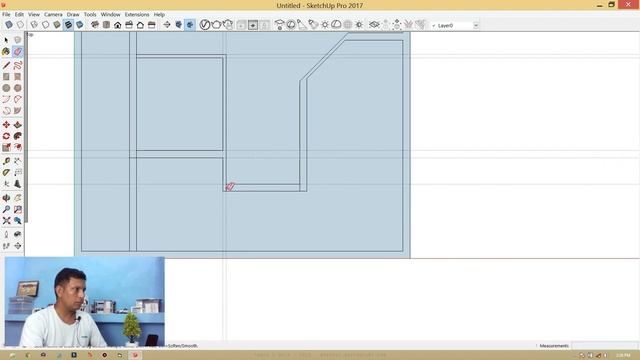
Task: Switch to Front view house icon
Action: [x=118, y=25]
